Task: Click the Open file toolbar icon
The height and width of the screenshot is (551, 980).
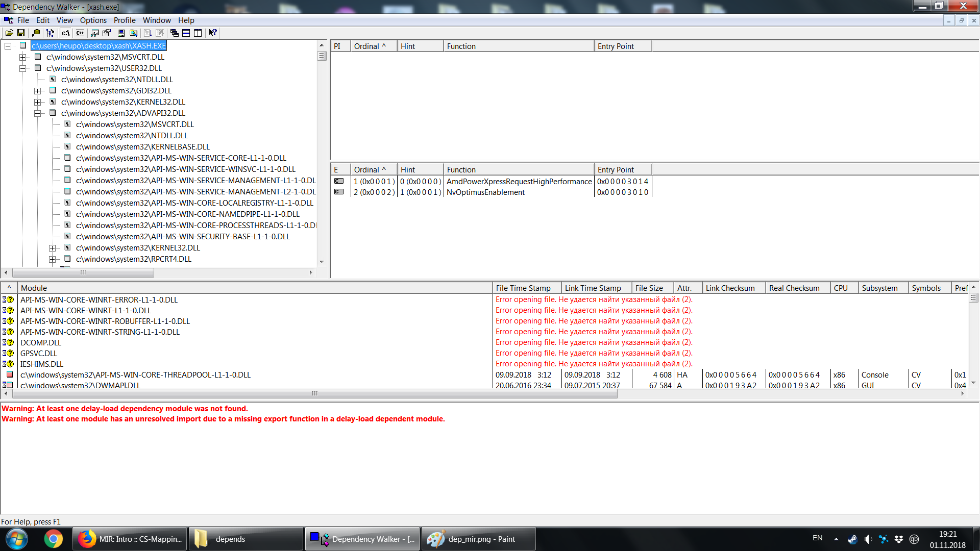Action: coord(9,33)
